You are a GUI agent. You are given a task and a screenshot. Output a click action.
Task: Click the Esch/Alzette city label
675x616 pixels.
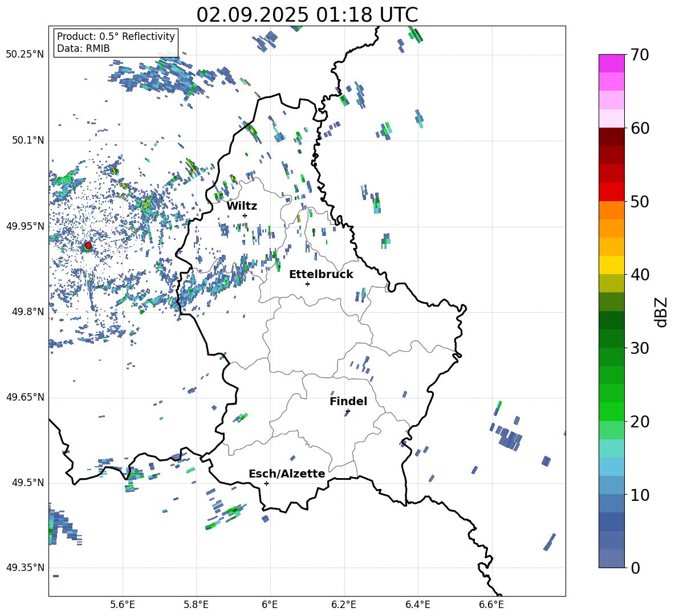[287, 474]
